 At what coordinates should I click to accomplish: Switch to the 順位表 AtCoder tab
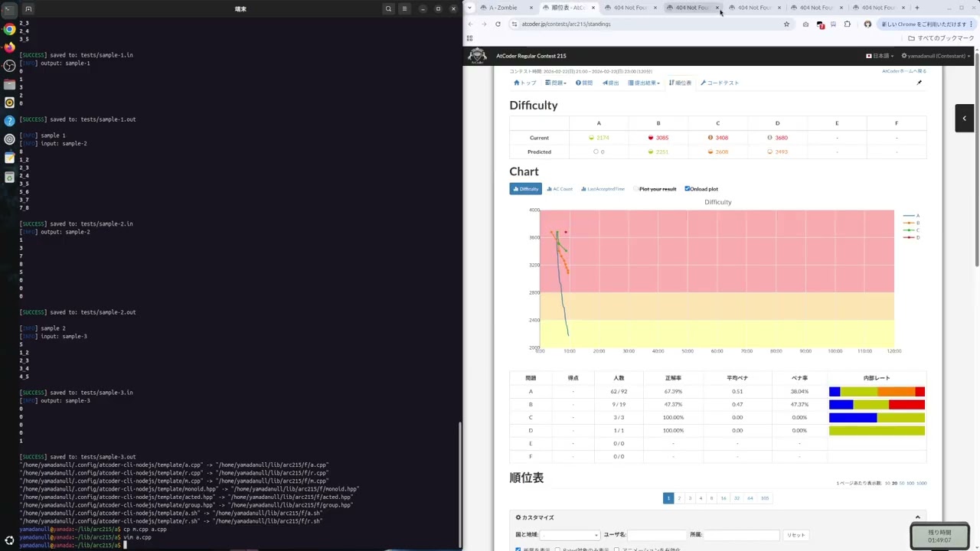point(567,8)
